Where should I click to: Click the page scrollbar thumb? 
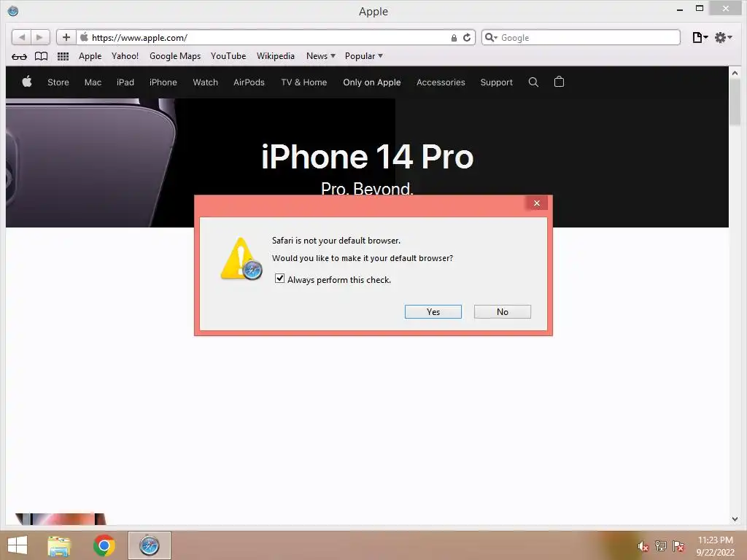coord(735,102)
